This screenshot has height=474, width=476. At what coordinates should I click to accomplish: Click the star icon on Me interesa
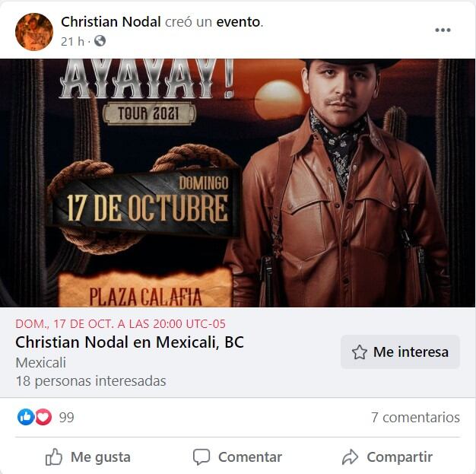click(360, 352)
